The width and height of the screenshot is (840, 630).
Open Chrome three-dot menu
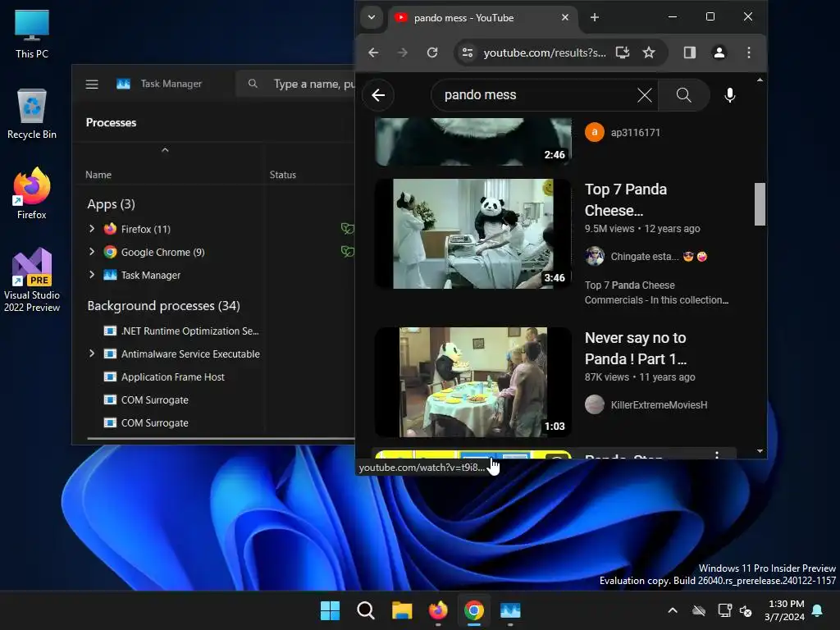tap(749, 52)
